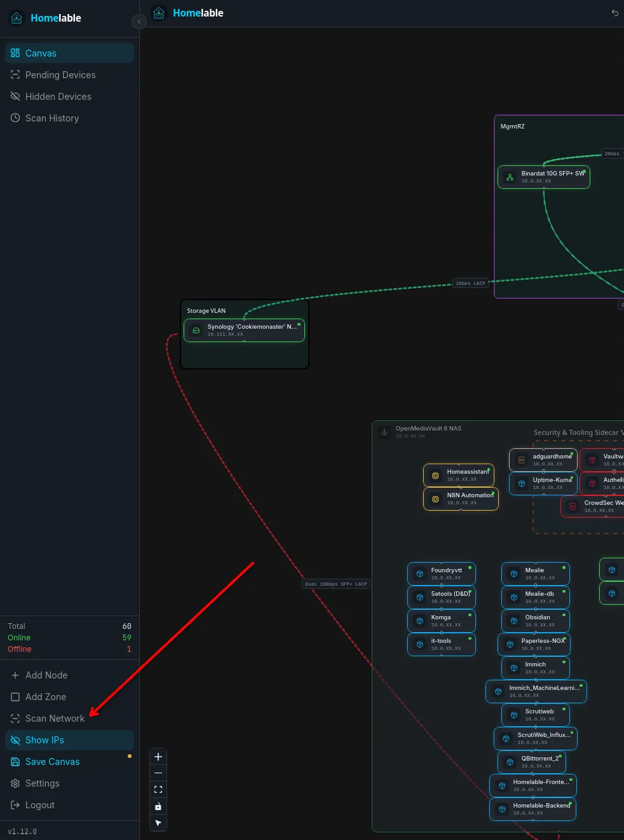Select the CrowdSec node
This screenshot has height=840, width=624.
[593, 506]
